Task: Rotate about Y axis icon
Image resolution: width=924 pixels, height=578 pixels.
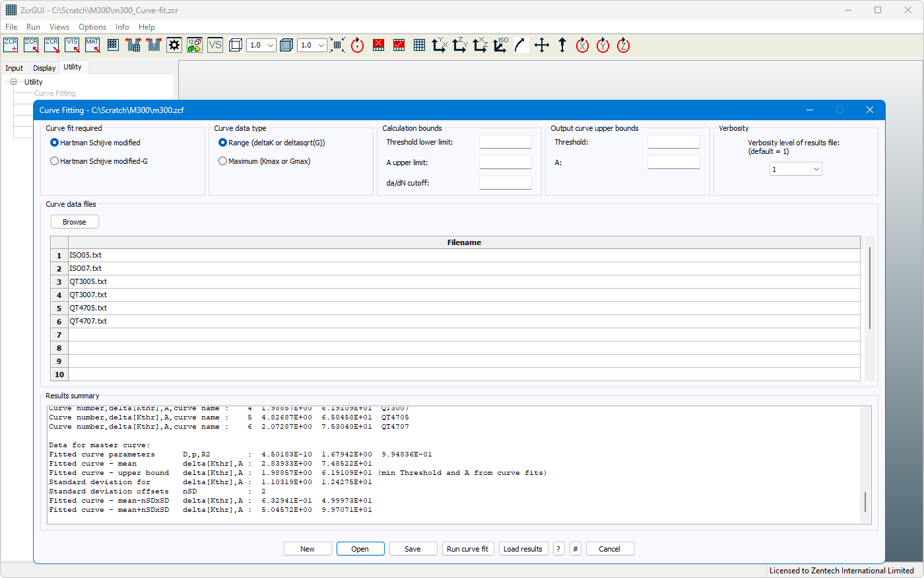Action: pos(603,45)
